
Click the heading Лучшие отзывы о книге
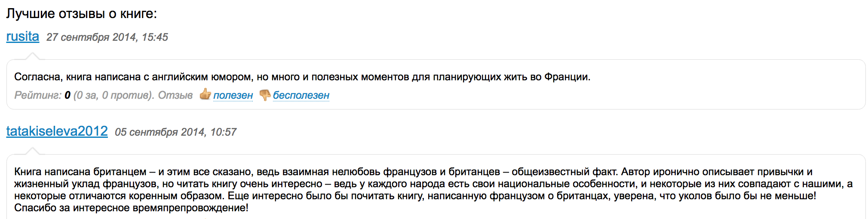coord(82,14)
